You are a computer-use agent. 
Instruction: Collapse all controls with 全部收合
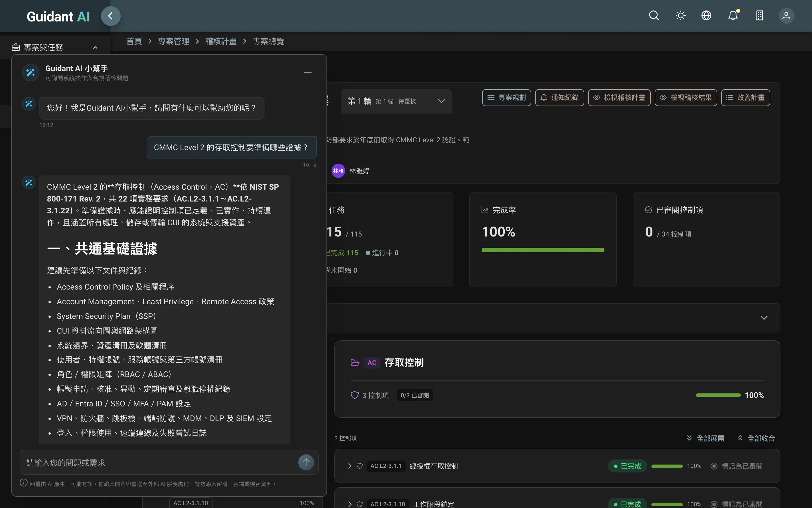756,438
